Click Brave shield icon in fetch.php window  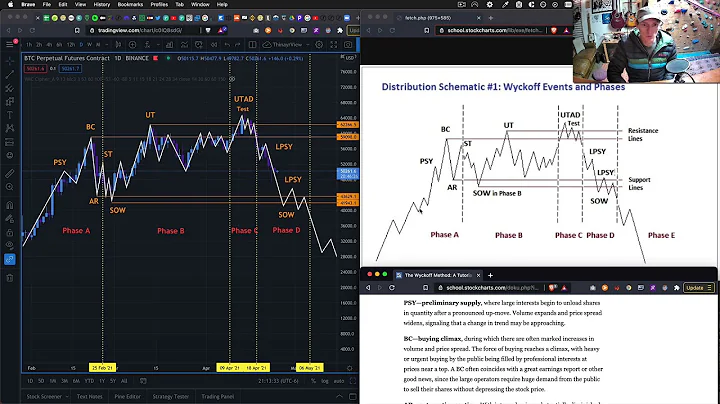click(x=554, y=30)
